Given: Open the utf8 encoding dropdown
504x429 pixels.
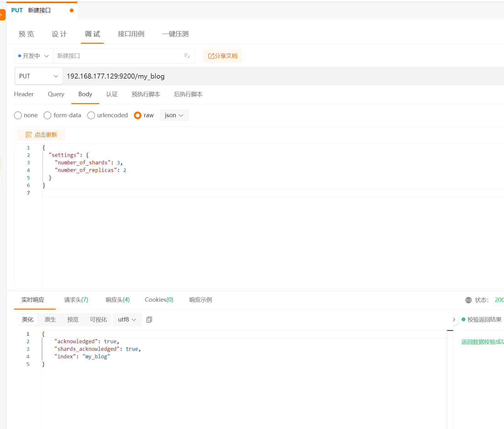Looking at the screenshot, I should tap(127, 320).
